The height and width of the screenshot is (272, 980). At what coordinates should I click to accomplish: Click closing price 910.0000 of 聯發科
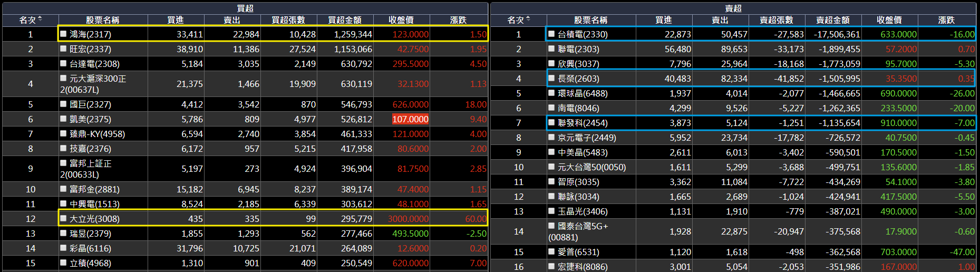[x=899, y=122]
